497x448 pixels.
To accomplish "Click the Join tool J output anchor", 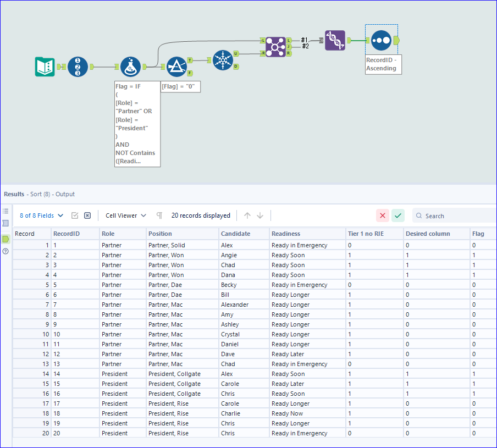I will coord(289,47).
